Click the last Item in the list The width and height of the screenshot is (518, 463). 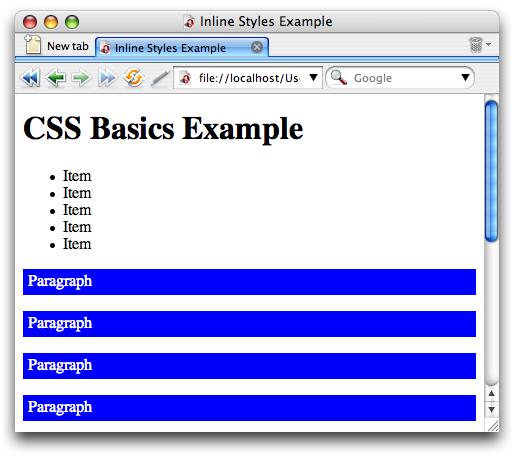coord(77,244)
